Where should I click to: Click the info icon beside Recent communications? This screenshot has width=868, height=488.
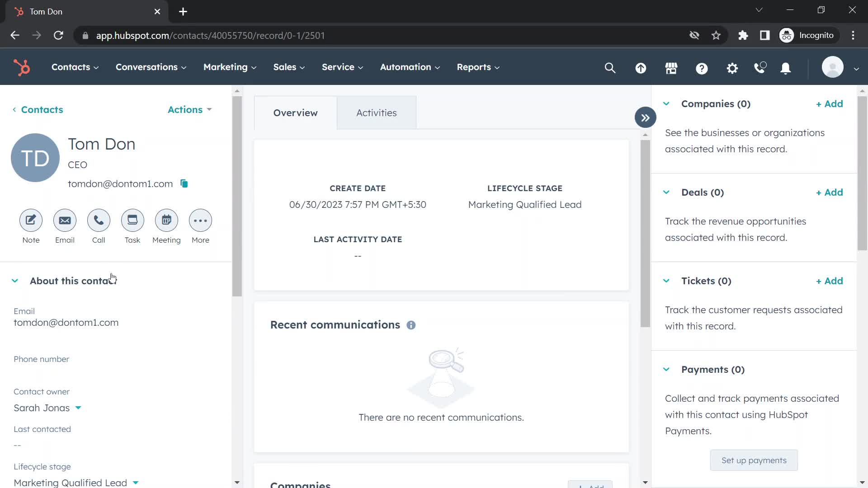411,325
